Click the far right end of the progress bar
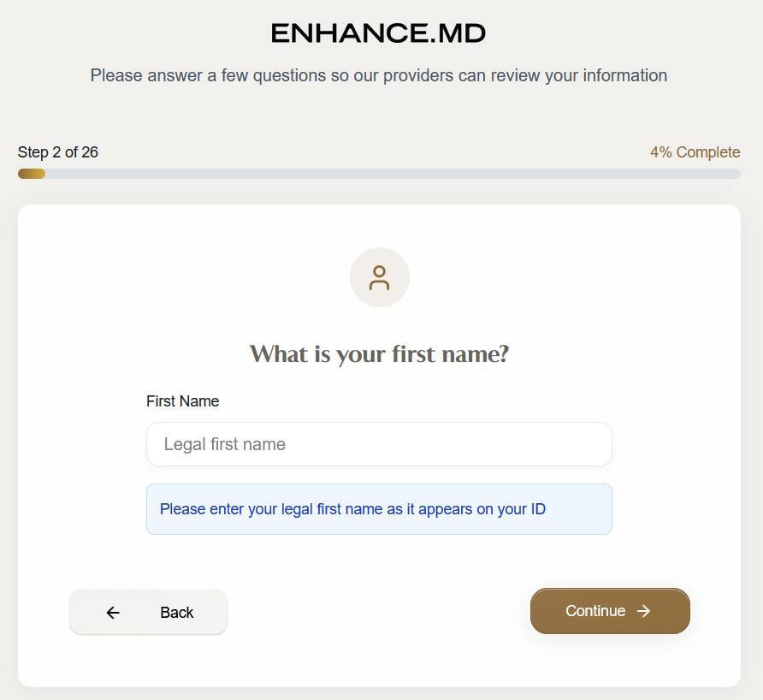 click(x=736, y=174)
